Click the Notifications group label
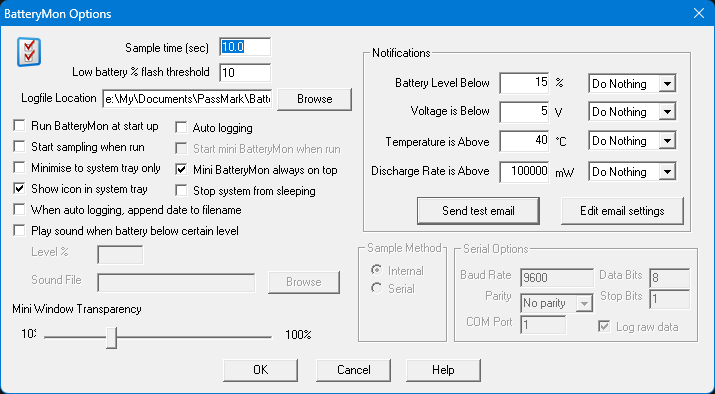This screenshot has width=715, height=394. 401,53
